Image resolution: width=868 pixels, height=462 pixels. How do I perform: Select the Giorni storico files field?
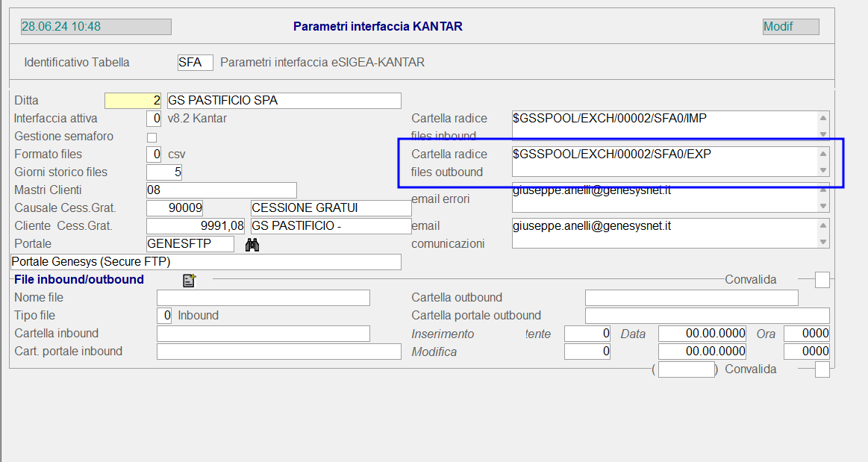click(164, 172)
